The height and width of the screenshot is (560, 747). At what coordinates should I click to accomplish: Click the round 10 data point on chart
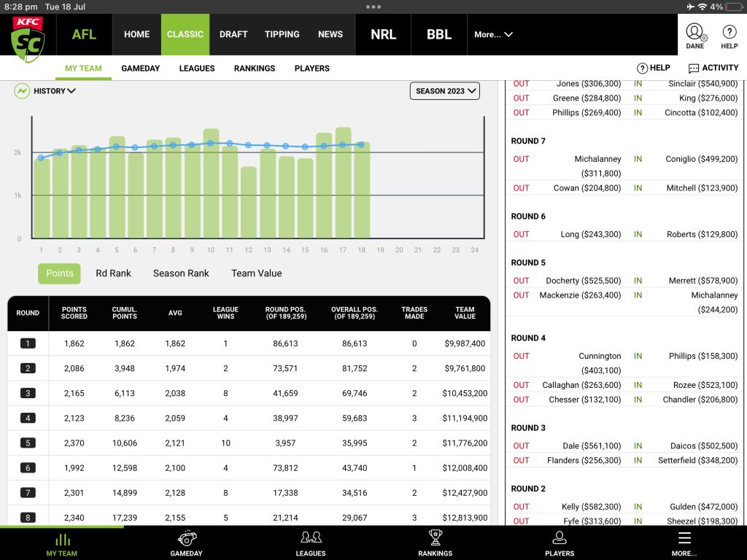point(211,143)
